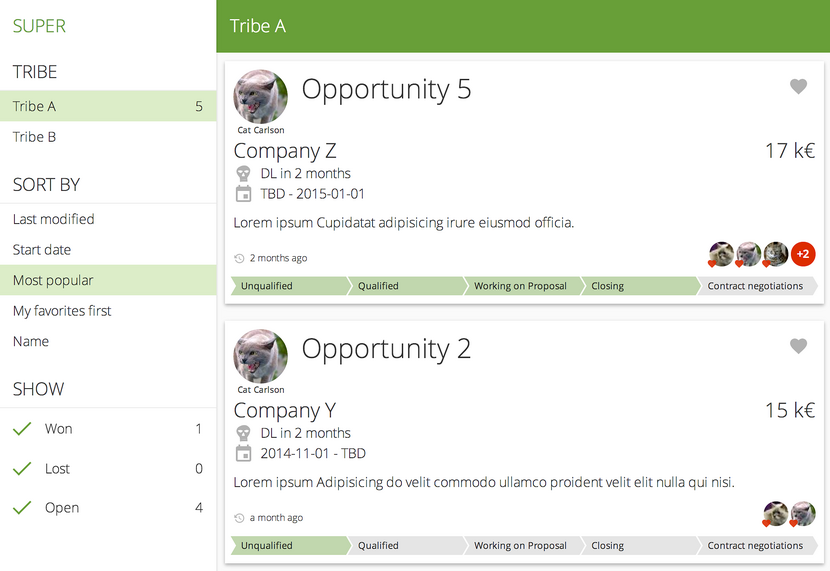This screenshot has height=571, width=830.
Task: Click the SUPER logo link
Action: pos(39,26)
